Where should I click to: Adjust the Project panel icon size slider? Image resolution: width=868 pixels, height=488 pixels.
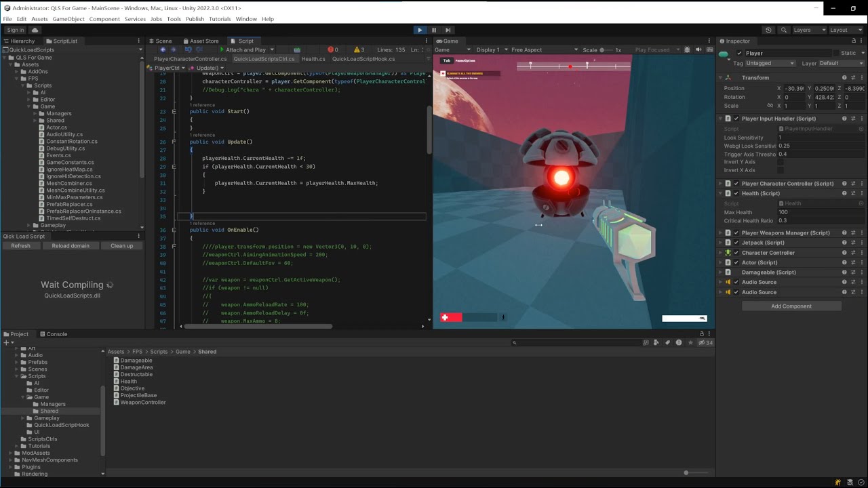click(695, 472)
